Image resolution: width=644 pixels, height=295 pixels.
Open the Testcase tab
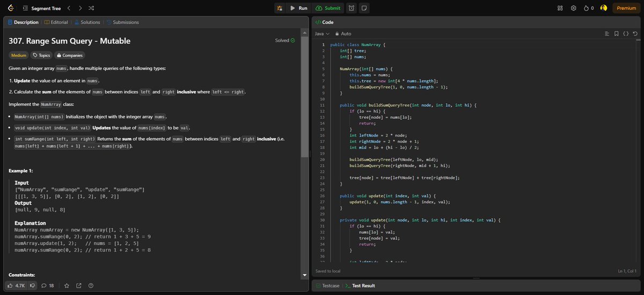click(x=327, y=285)
